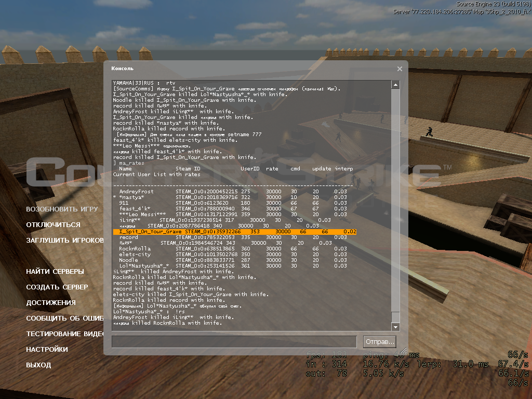Click the record STEAM_0:0:785322053 row
Viewport: 532px width, 399px height.
(233, 237)
